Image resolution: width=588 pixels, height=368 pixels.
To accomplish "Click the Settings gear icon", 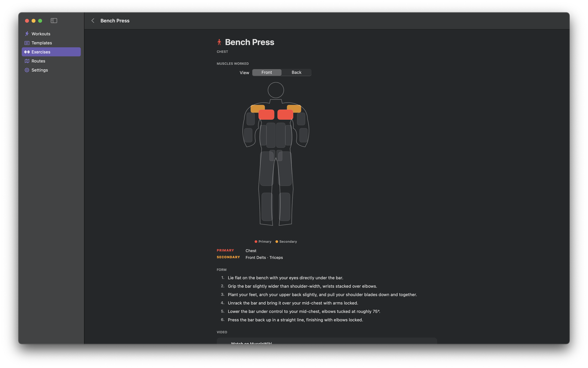I will pyautogui.click(x=27, y=70).
